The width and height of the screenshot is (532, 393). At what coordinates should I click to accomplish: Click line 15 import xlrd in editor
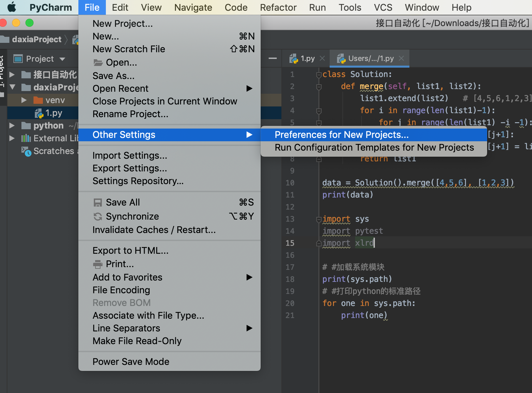tap(348, 243)
